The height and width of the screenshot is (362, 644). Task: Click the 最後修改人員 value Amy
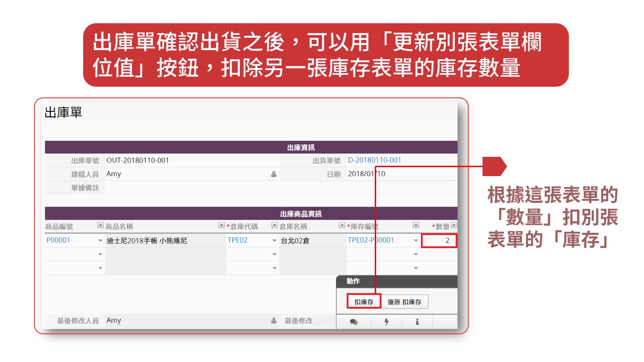(x=114, y=320)
